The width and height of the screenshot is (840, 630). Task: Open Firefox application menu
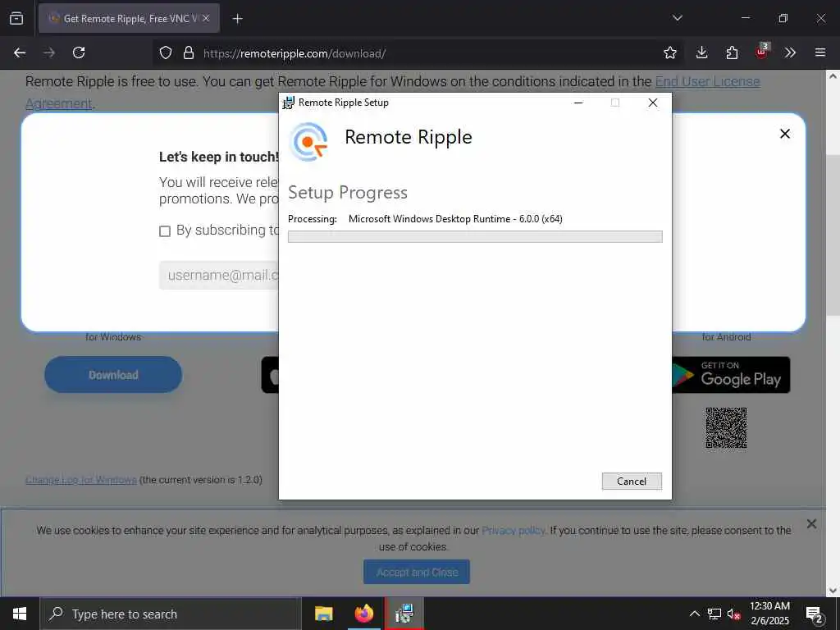(820, 52)
